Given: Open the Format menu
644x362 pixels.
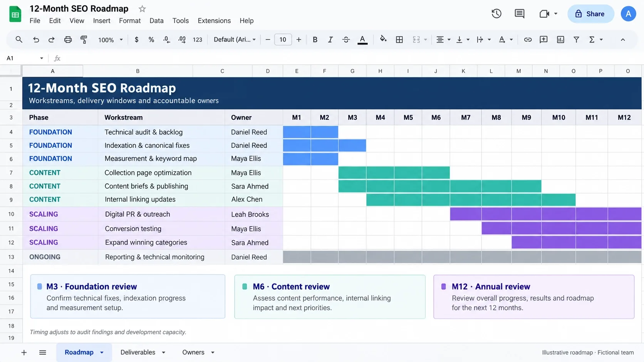Looking at the screenshot, I should [130, 21].
